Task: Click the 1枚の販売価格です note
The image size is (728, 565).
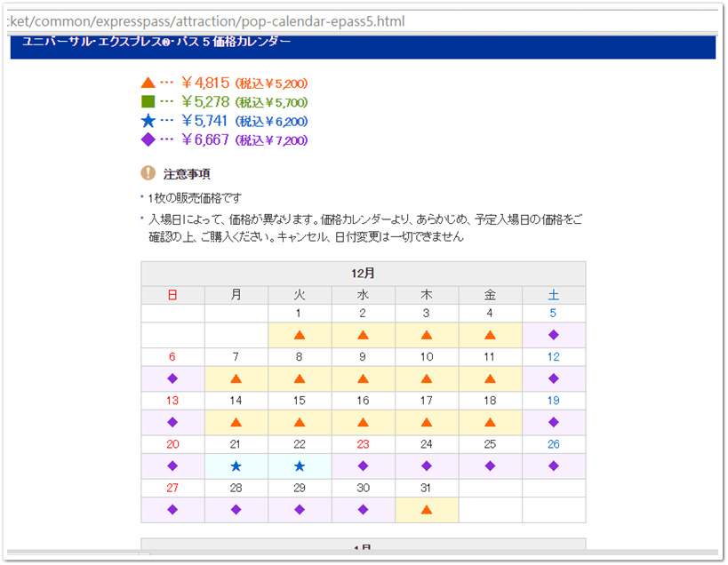Action: coord(195,198)
